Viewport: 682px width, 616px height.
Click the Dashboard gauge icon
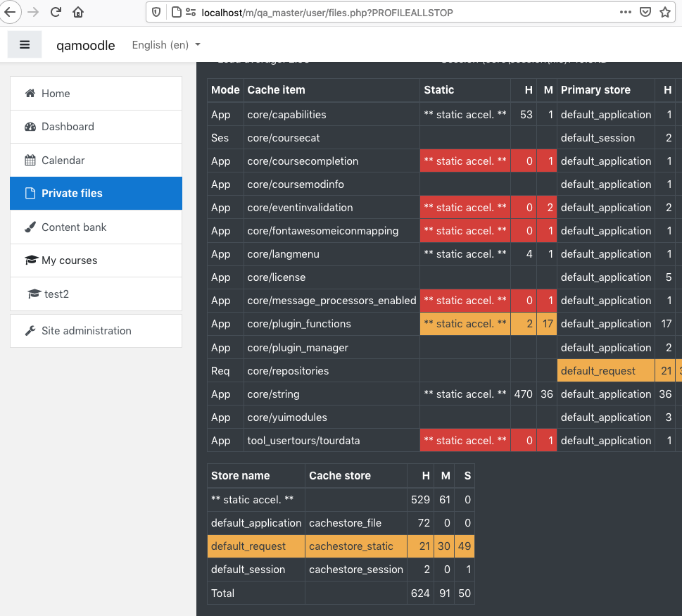pyautogui.click(x=30, y=127)
